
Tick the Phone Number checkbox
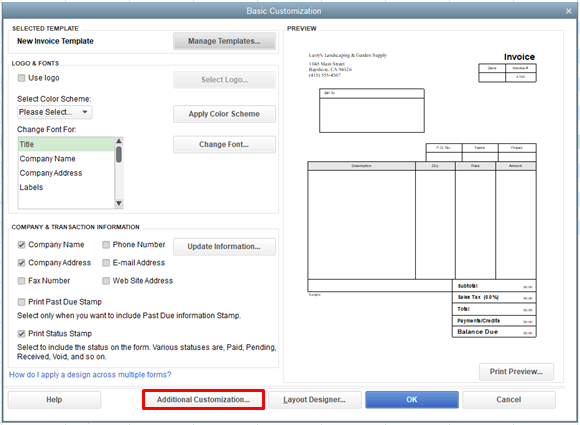point(106,245)
